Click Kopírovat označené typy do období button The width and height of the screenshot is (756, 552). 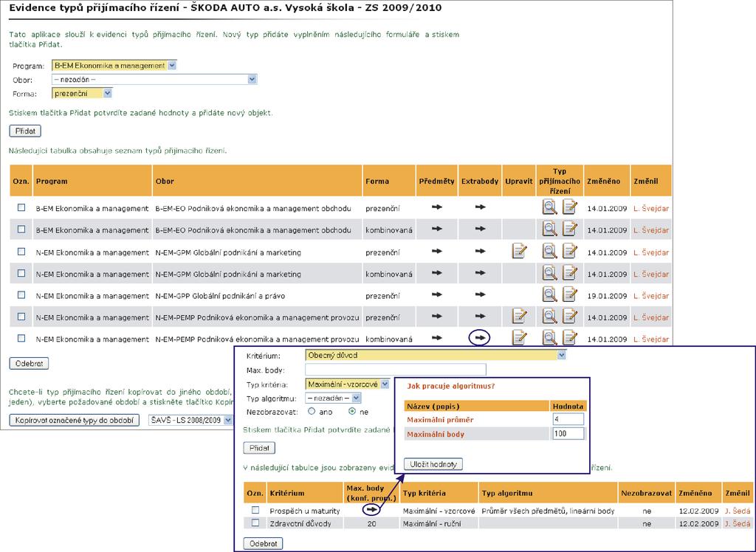(x=75, y=420)
